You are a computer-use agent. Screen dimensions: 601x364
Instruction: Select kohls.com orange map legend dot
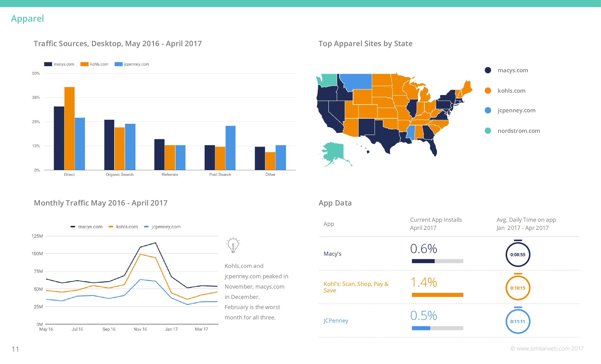(488, 91)
